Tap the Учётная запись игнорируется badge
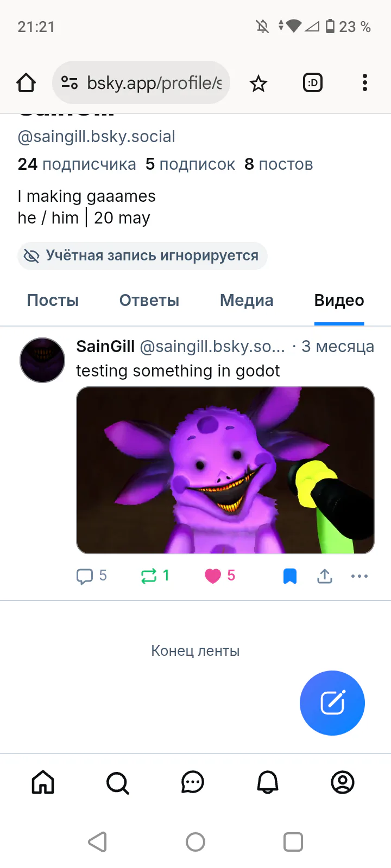The image size is (391, 868). click(x=142, y=256)
